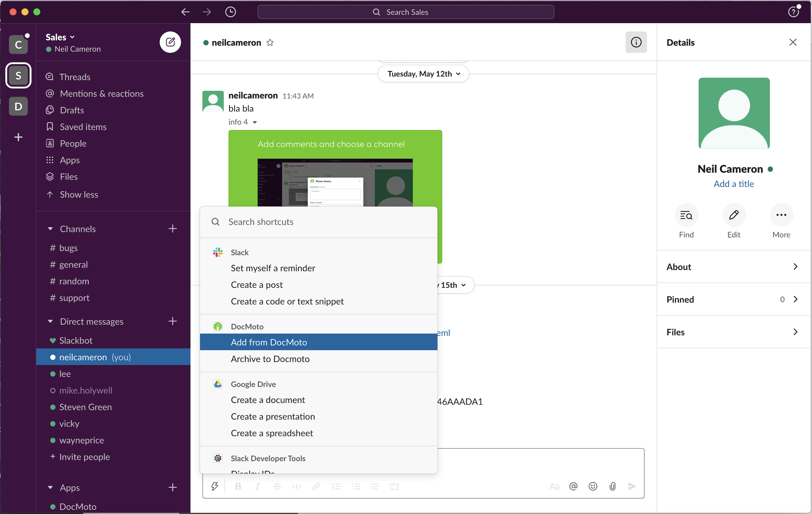
Task: Go forward with the right arrow
Action: click(207, 12)
